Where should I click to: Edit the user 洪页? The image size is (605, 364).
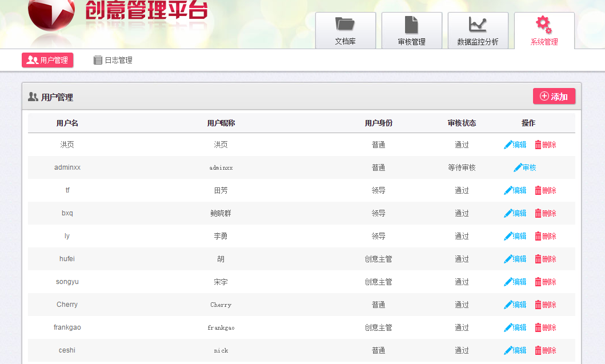point(515,145)
